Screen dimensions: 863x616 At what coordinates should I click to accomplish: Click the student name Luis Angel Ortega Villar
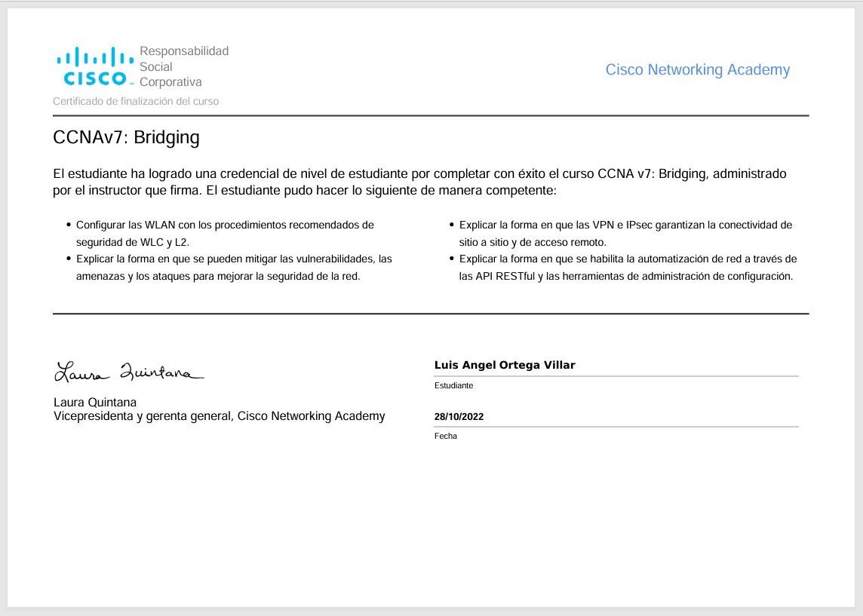(x=505, y=365)
